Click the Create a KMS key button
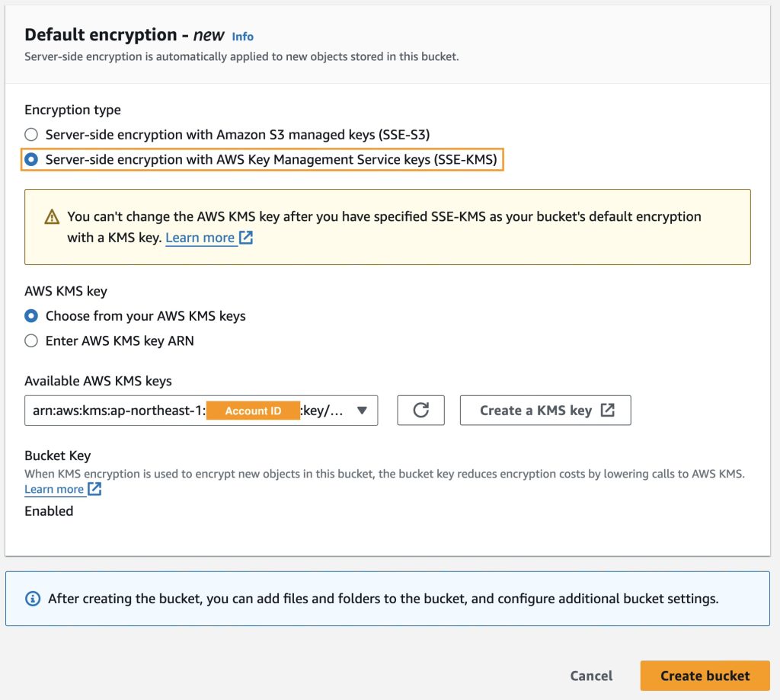Screen dimensions: 780x700 545,411
